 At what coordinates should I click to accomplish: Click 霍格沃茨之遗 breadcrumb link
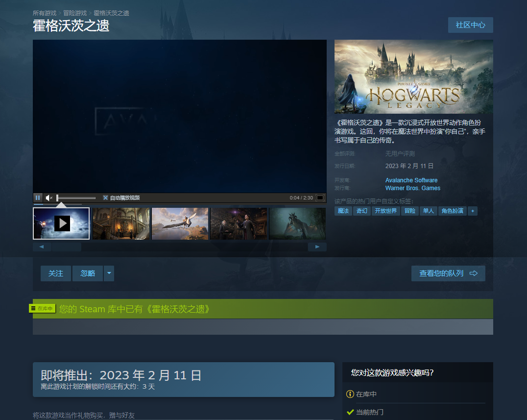[111, 13]
